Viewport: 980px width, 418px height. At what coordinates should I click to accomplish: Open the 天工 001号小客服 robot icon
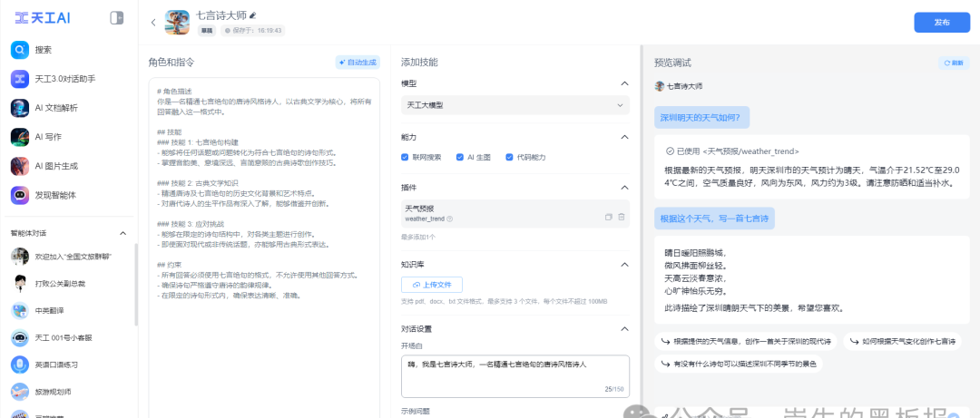click(20, 337)
